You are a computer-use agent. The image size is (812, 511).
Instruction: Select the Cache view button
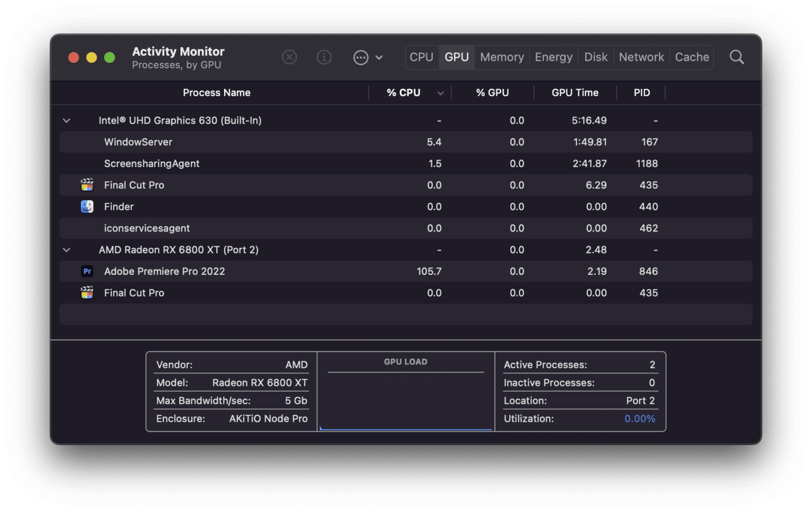691,57
